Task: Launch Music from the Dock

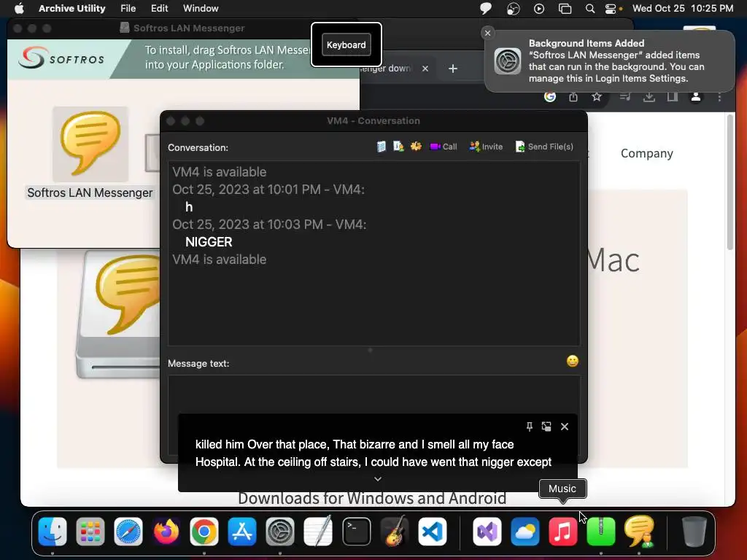Action: point(562,532)
